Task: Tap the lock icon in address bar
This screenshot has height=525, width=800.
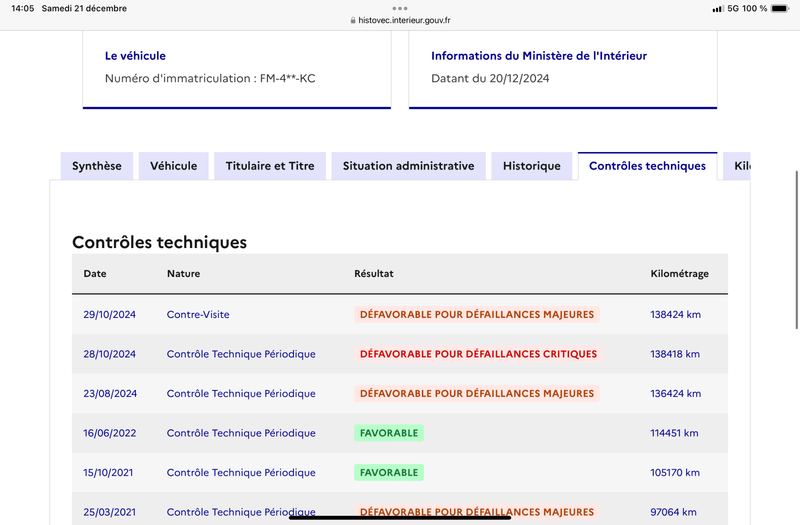Action: coord(353,20)
